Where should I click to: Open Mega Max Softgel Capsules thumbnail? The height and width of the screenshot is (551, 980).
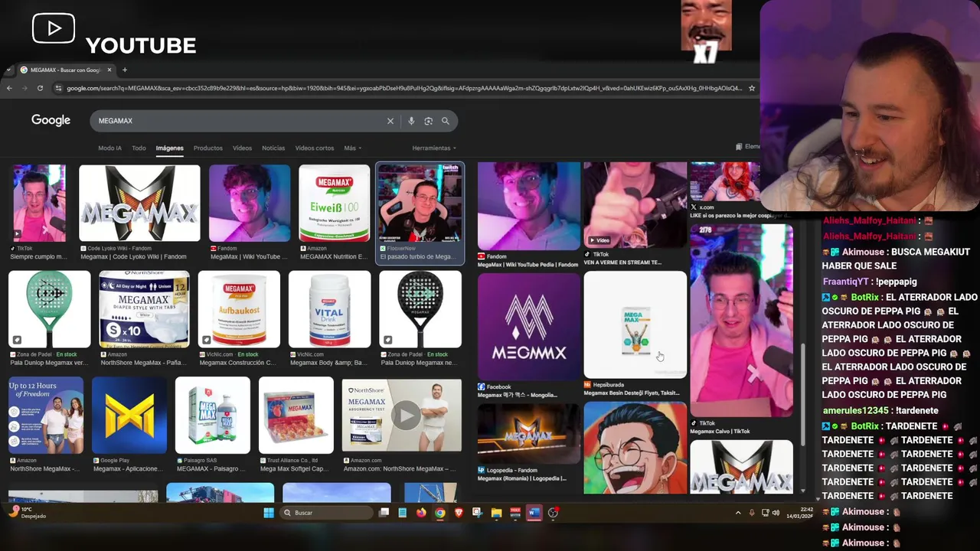click(296, 416)
